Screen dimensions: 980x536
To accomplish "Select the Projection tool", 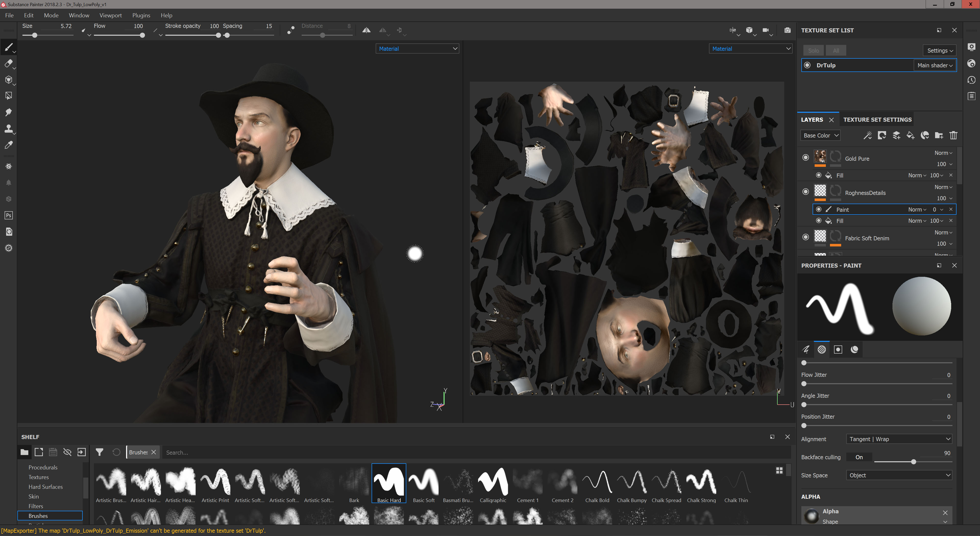I will pos(8,80).
